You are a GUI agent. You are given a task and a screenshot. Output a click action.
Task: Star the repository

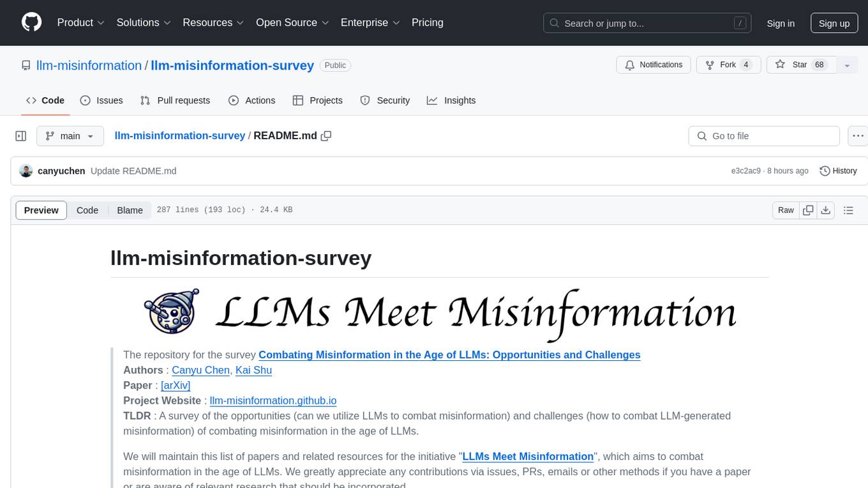tap(800, 65)
